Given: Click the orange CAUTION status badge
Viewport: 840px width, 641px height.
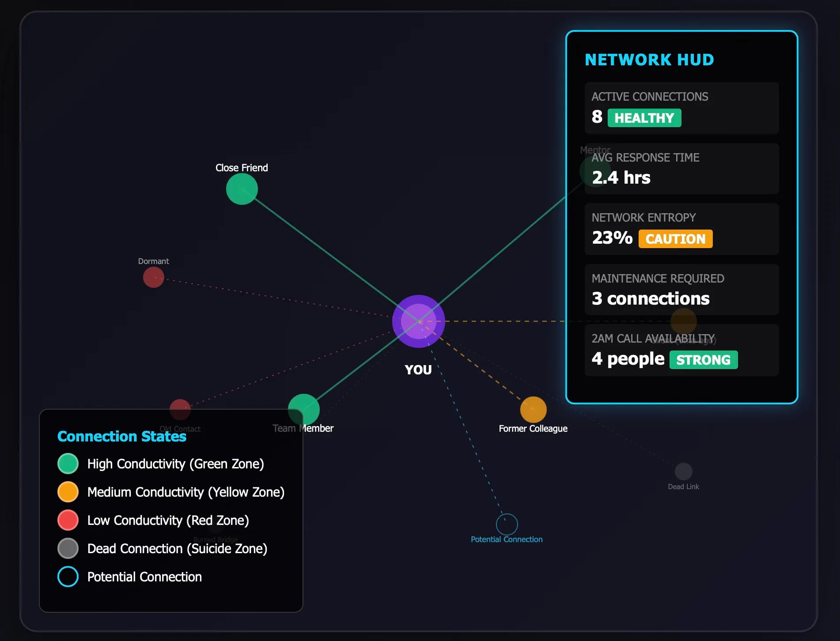Looking at the screenshot, I should click(675, 239).
